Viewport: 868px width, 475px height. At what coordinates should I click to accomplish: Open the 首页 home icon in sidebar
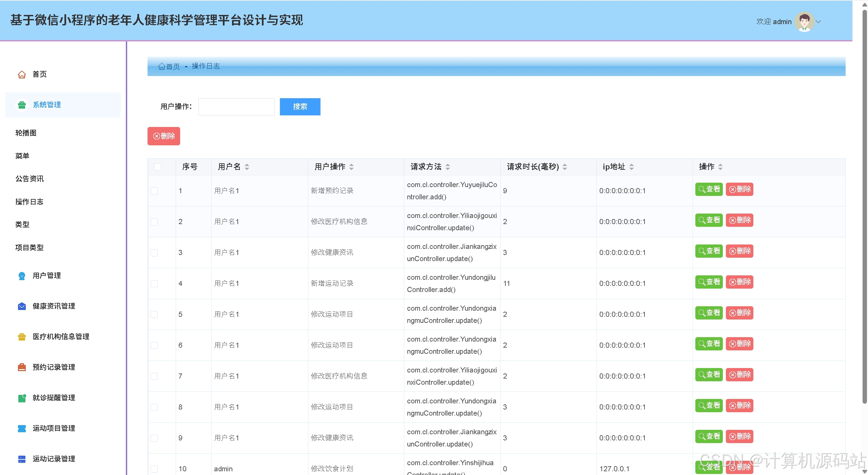pos(22,74)
